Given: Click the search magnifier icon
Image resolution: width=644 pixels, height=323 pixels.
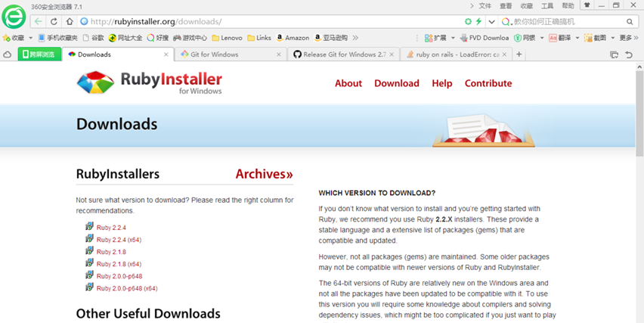Looking at the screenshot, I should pyautogui.click(x=630, y=22).
